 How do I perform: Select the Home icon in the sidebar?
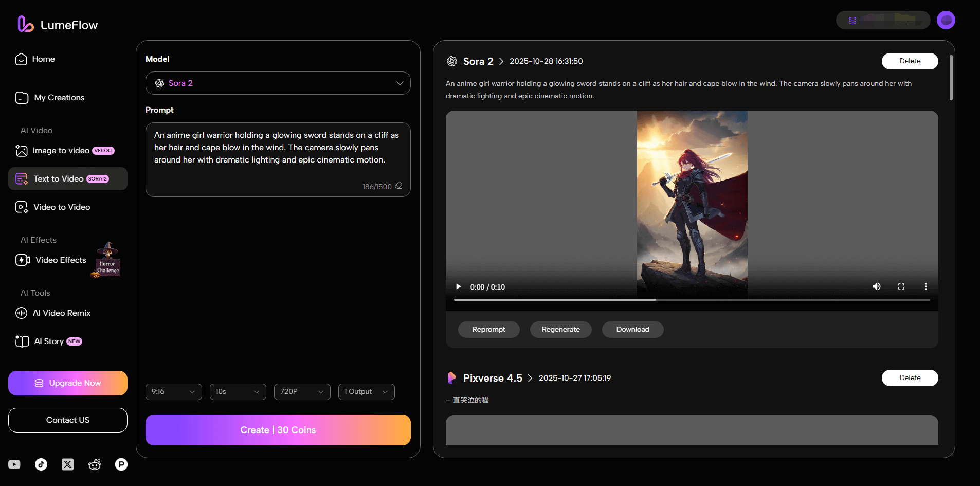point(21,59)
